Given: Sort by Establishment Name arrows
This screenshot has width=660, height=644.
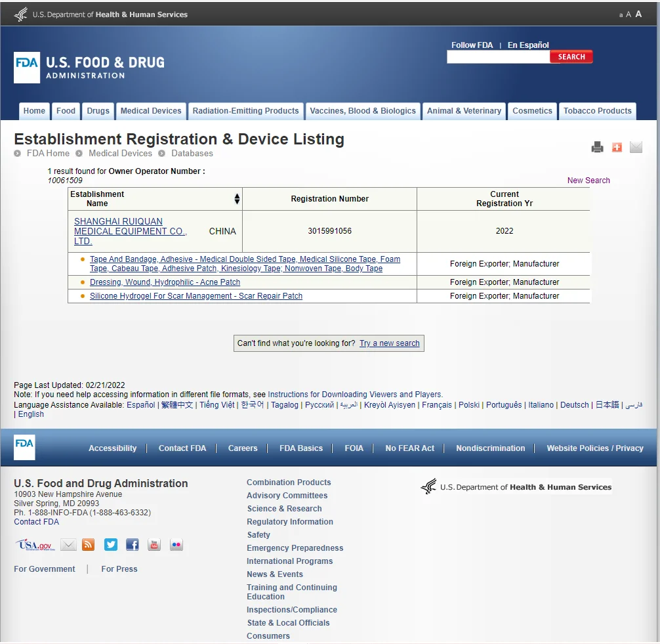Looking at the screenshot, I should coord(237,199).
